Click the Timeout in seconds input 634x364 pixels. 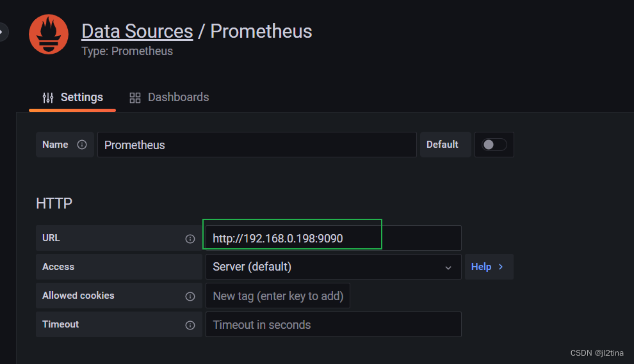coord(333,324)
